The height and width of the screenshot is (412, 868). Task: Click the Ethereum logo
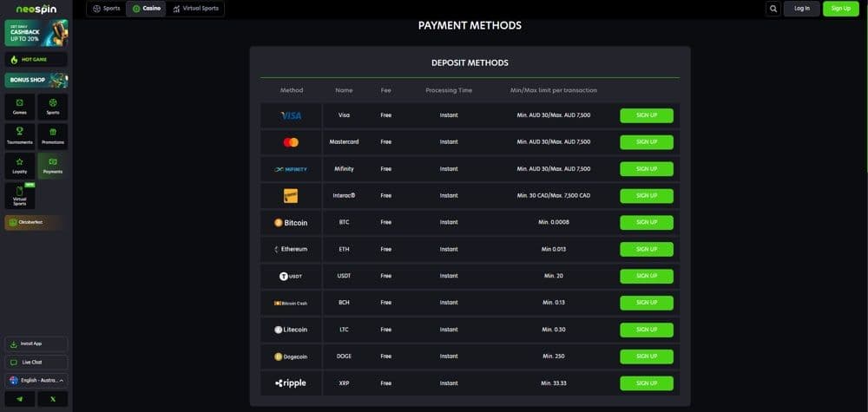[x=291, y=250]
